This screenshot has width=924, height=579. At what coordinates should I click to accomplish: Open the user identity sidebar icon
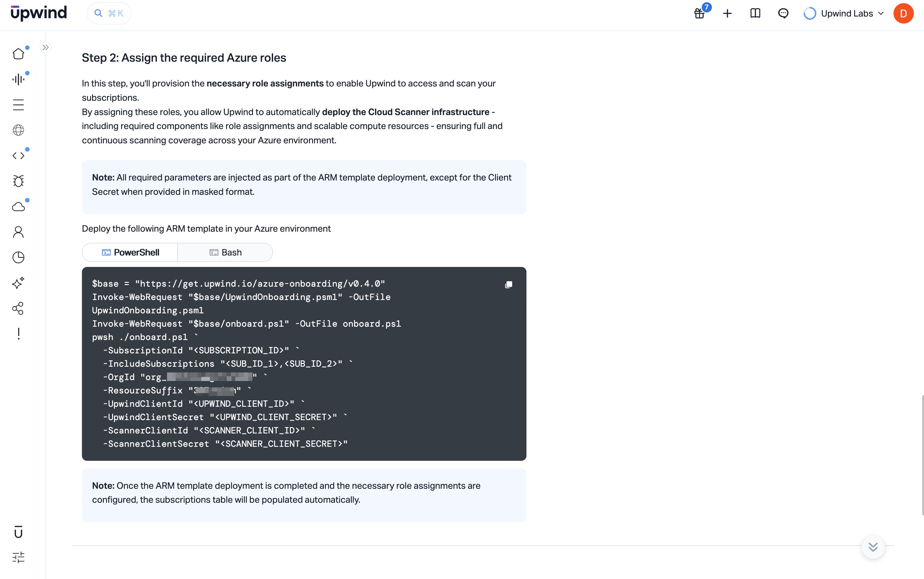tap(18, 232)
